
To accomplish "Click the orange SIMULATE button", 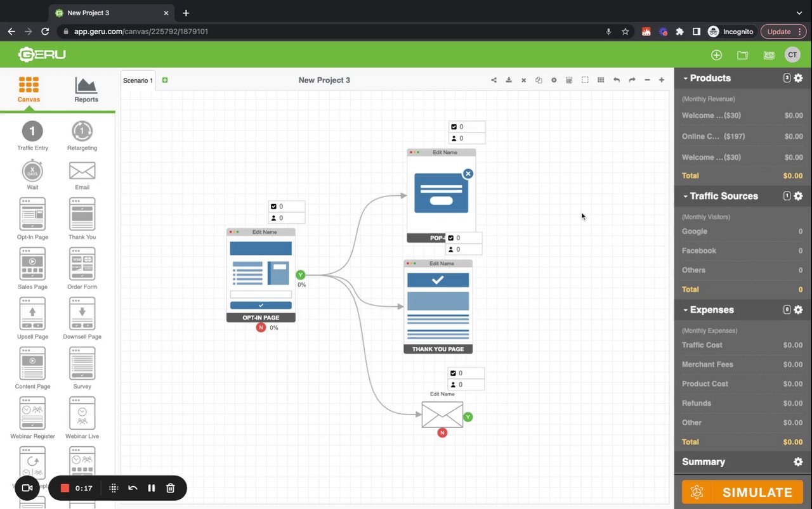I will pos(742,493).
